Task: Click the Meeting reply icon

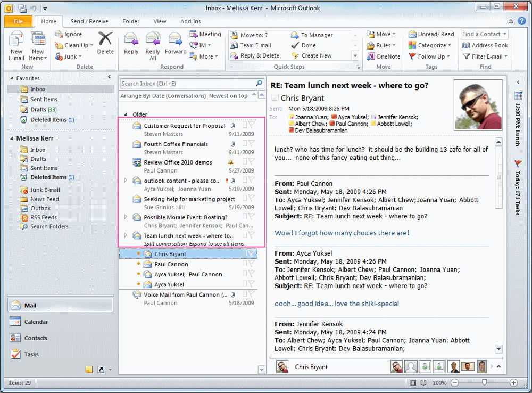Action: click(x=205, y=34)
